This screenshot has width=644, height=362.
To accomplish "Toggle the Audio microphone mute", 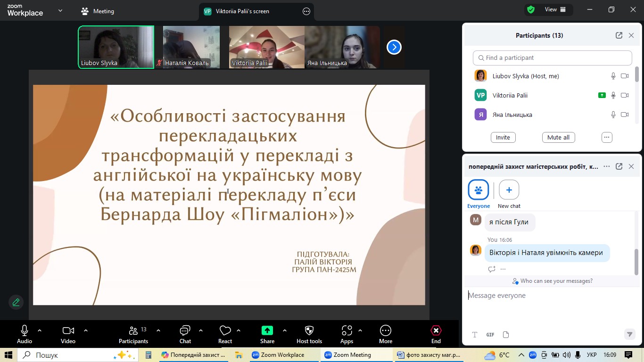I will tap(25, 334).
